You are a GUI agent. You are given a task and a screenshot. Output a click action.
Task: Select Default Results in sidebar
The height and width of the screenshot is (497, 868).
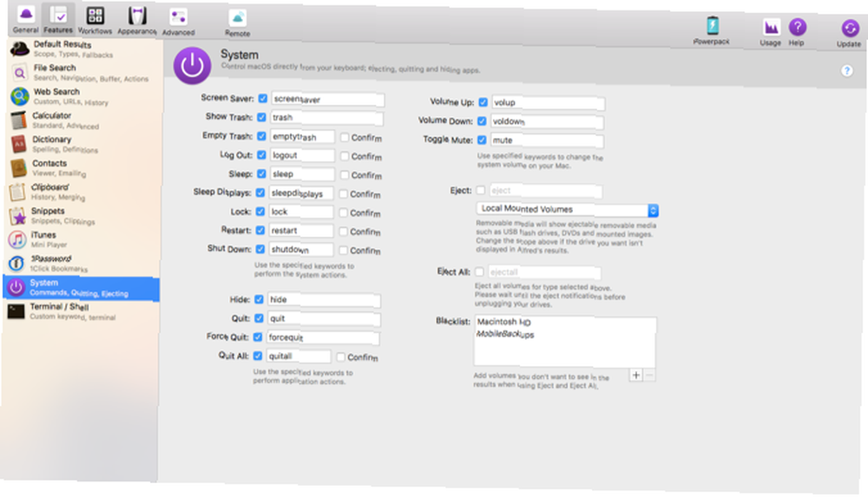pos(83,49)
